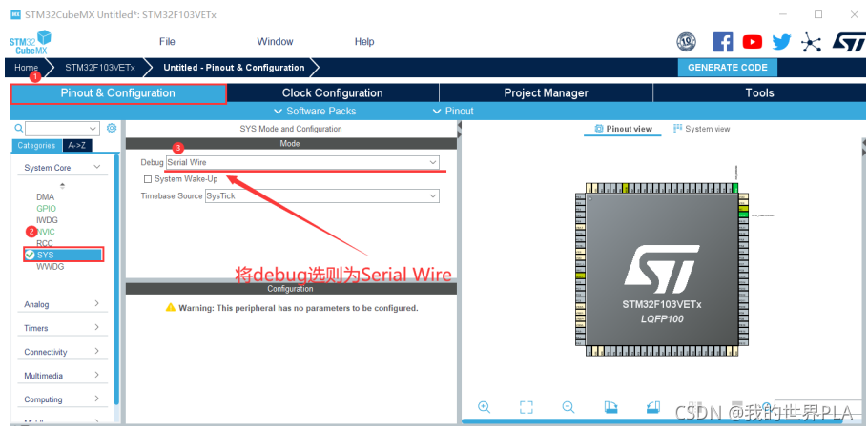Click the GENERATE CODE button
This screenshot has width=868, height=430.
pyautogui.click(x=728, y=68)
